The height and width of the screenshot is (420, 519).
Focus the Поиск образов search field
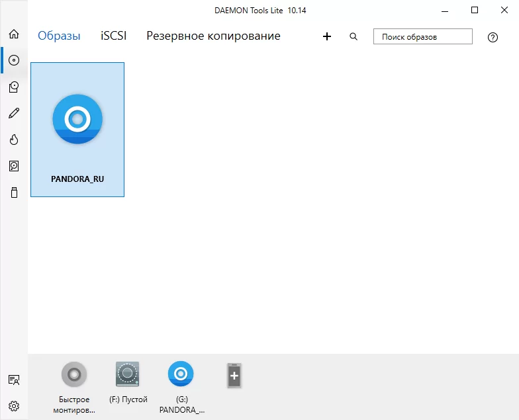422,36
